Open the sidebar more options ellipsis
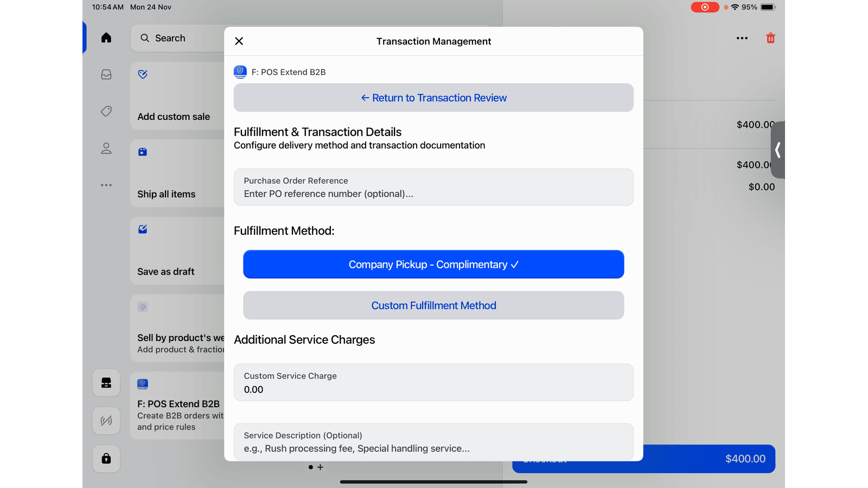The width and height of the screenshot is (868, 488). click(106, 185)
